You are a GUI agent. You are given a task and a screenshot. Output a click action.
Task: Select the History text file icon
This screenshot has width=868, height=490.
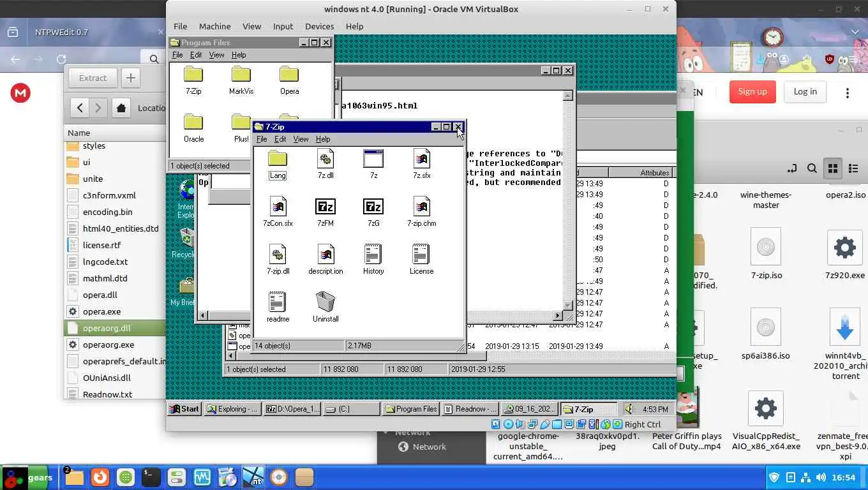pyautogui.click(x=373, y=255)
